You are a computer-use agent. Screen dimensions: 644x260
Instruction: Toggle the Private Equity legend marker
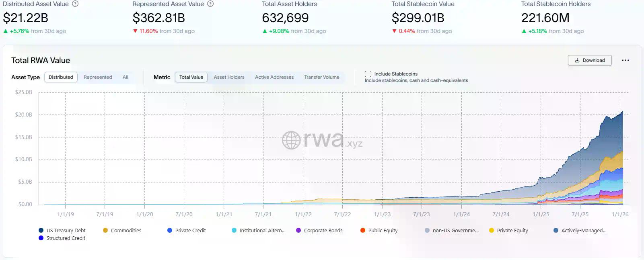coord(492,231)
